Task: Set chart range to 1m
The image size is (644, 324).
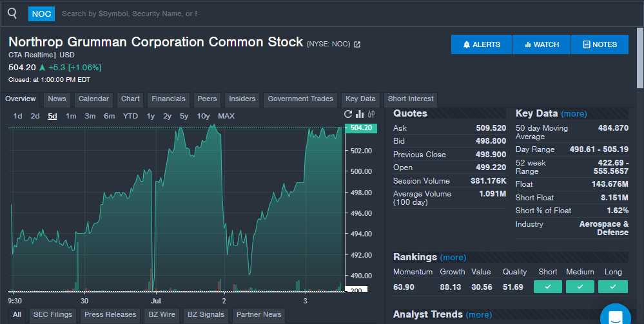Action: click(x=71, y=116)
